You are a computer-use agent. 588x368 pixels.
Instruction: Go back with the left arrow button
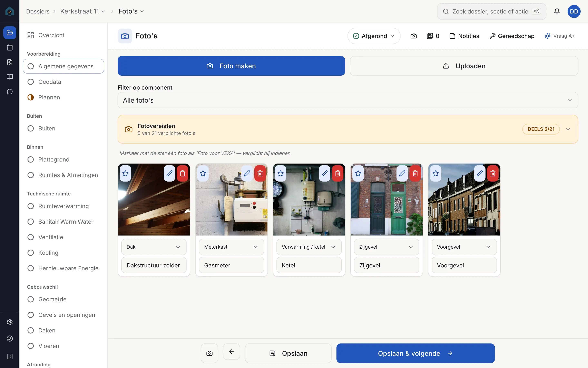click(x=232, y=352)
